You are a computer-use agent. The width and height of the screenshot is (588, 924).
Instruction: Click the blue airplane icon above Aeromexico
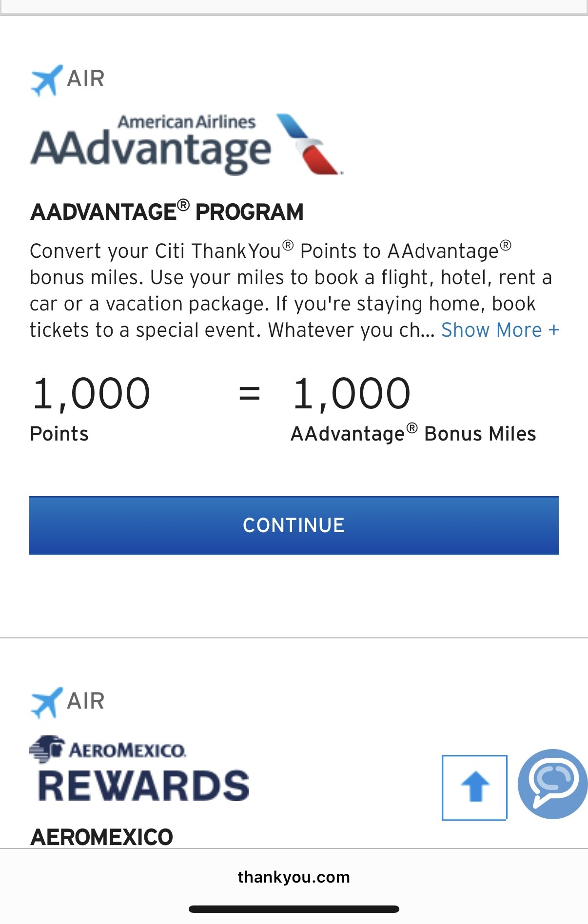pos(46,702)
